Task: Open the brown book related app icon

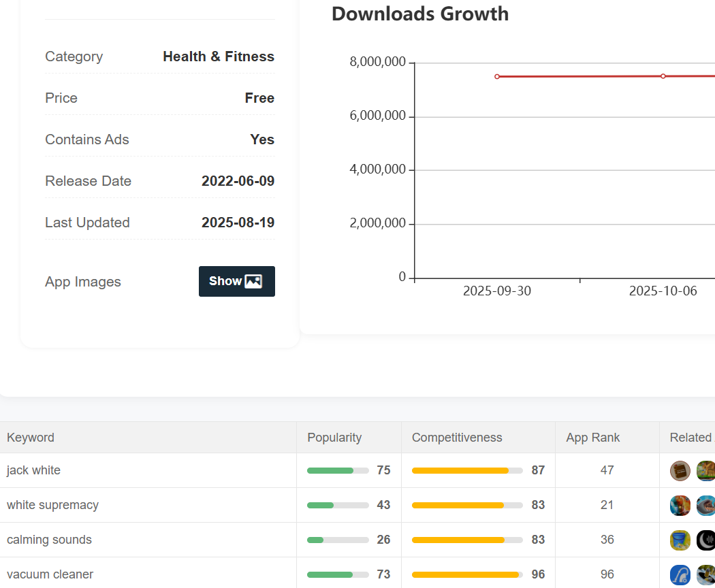Action: tap(680, 470)
